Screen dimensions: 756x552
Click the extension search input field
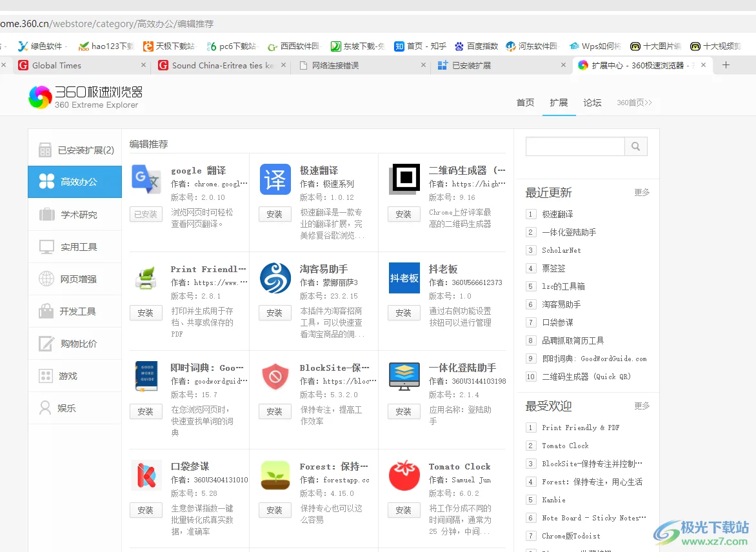575,146
